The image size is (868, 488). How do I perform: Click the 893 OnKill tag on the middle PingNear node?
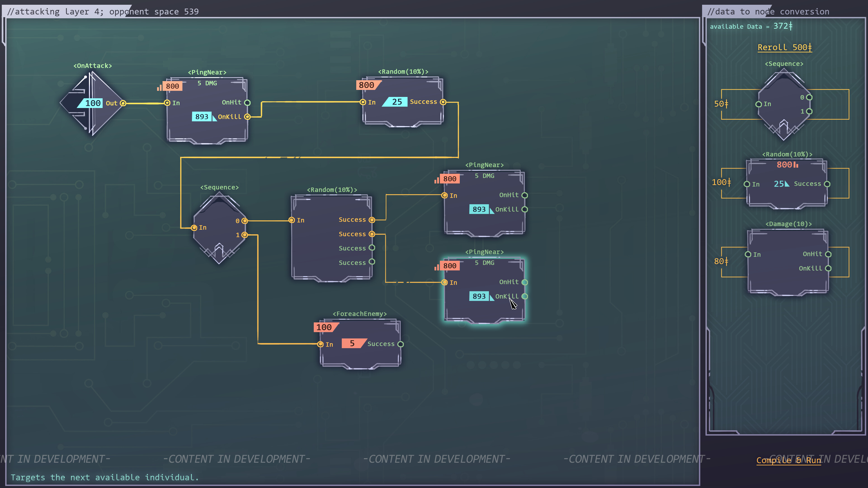(479, 209)
